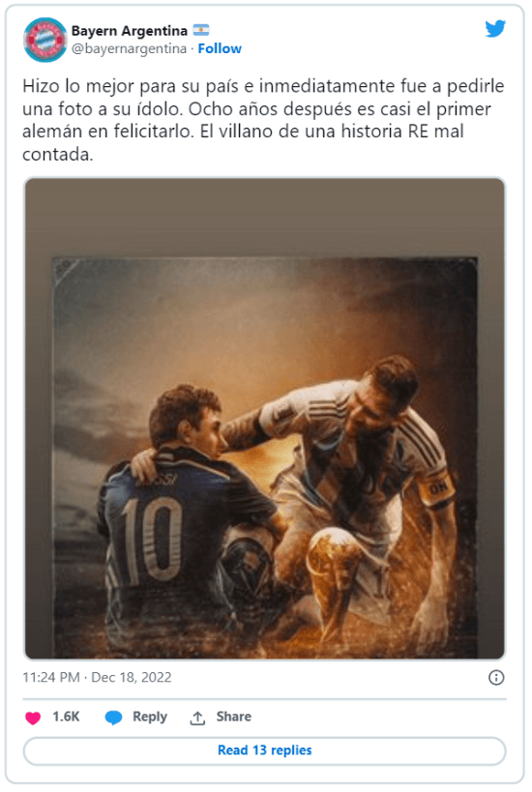Screen dimensions: 532x792
Task: Open the Bayern Argentina profile avatar
Action: click(x=44, y=40)
